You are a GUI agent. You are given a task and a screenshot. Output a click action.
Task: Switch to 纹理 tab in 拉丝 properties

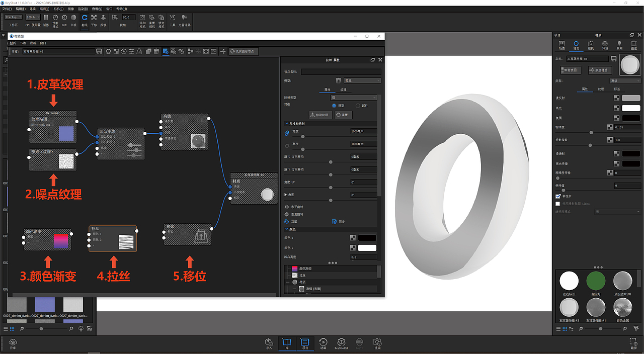point(343,90)
